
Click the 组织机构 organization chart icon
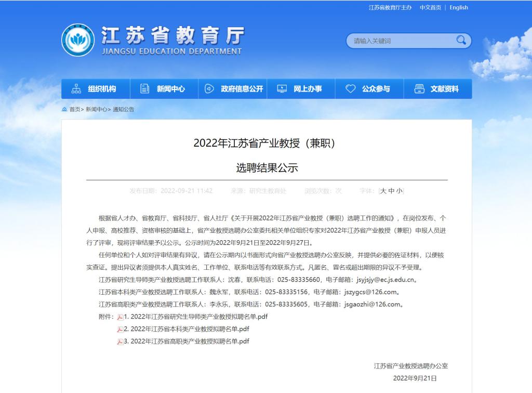point(76,89)
